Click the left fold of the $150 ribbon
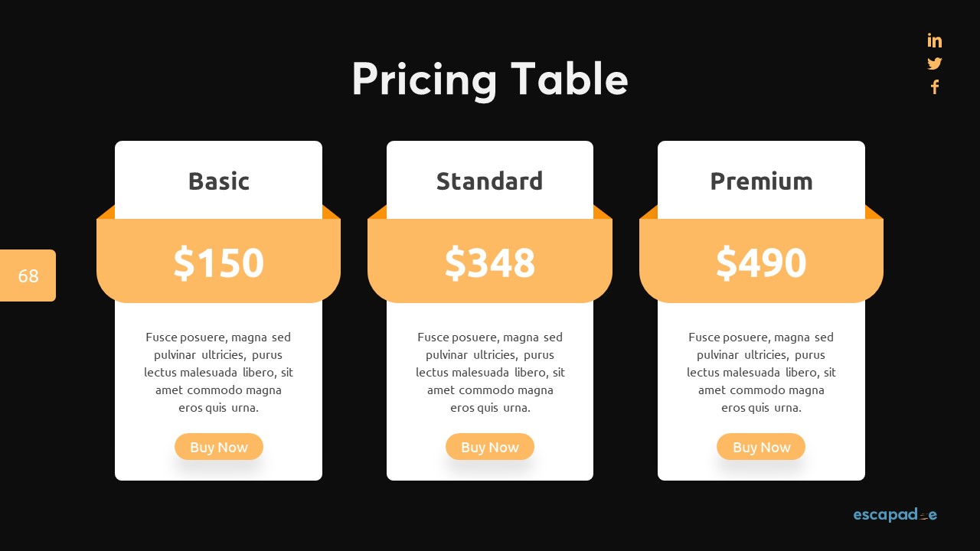This screenshot has width=980, height=551. [x=108, y=214]
